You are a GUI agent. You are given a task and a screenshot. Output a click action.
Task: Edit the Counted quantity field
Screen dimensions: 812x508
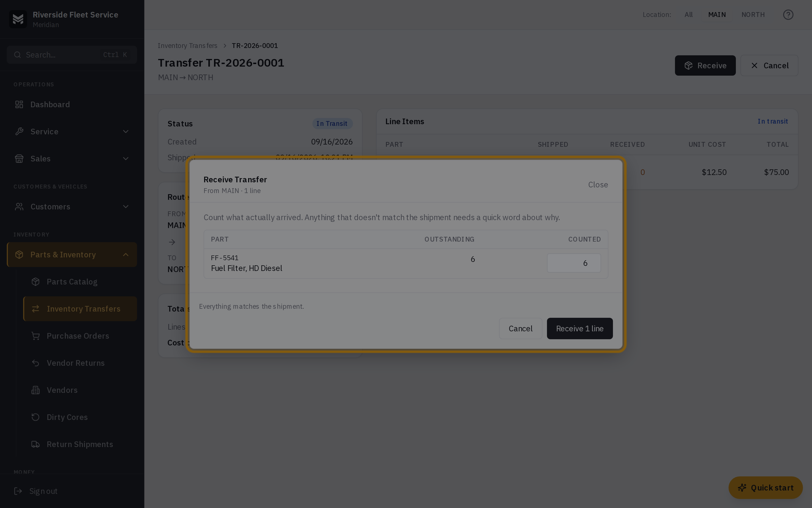(574, 263)
